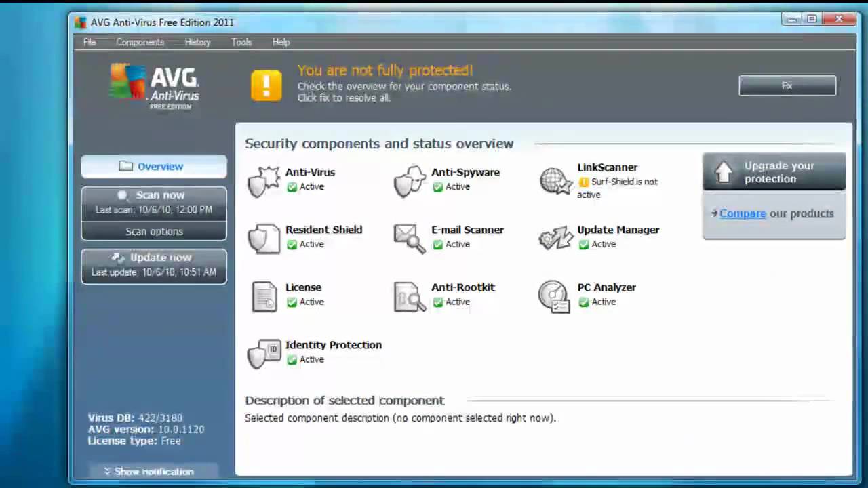
Task: Start a scan with Scan now
Action: [x=154, y=202]
